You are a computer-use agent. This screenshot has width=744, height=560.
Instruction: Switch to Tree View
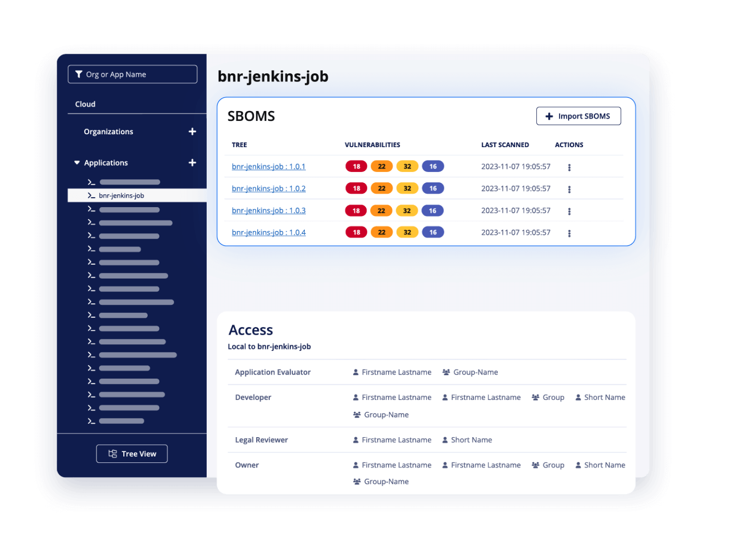(x=132, y=454)
